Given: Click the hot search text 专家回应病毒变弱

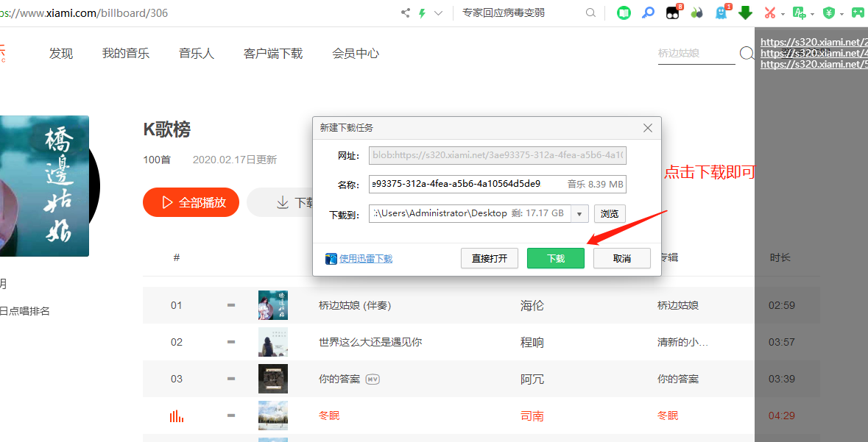Looking at the screenshot, I should (x=504, y=13).
